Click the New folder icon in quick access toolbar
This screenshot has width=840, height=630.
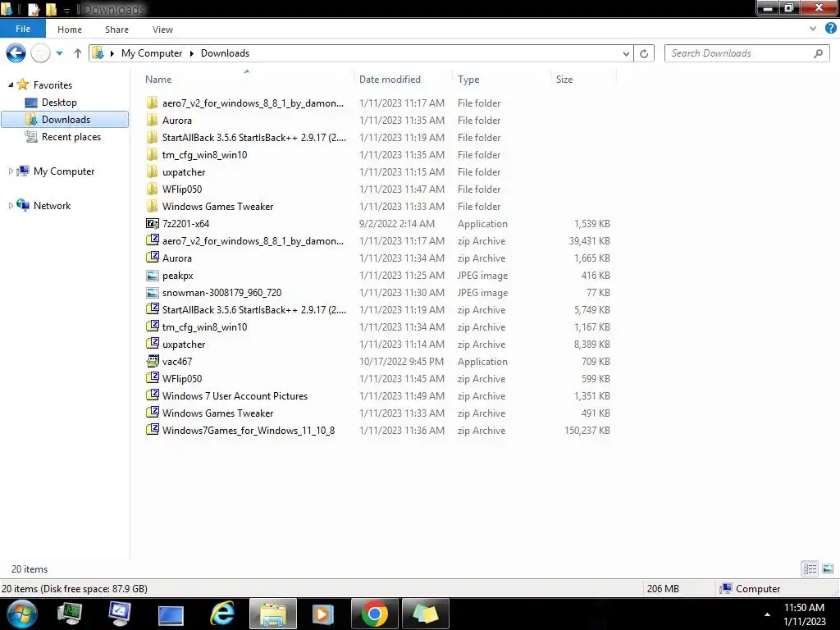[51, 9]
